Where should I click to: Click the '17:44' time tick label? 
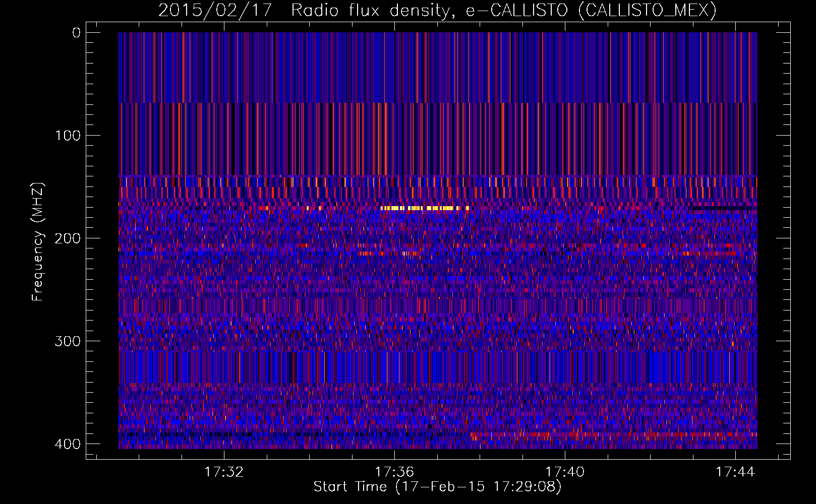coord(735,472)
